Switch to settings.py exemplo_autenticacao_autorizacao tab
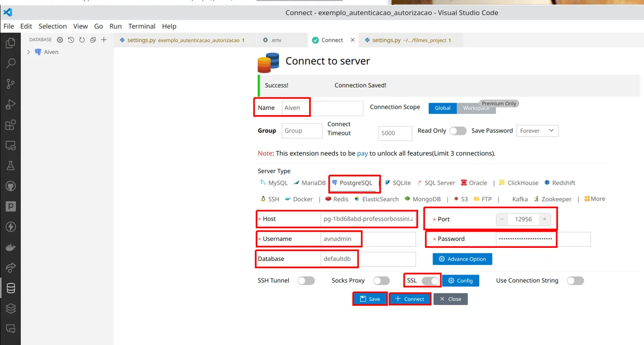This screenshot has width=644, height=345. click(x=185, y=40)
